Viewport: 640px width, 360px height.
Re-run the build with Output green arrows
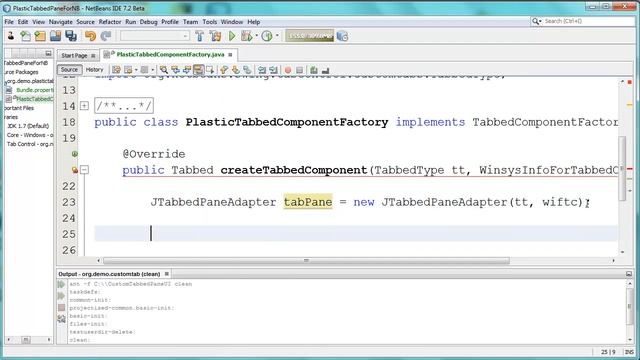click(x=62, y=284)
